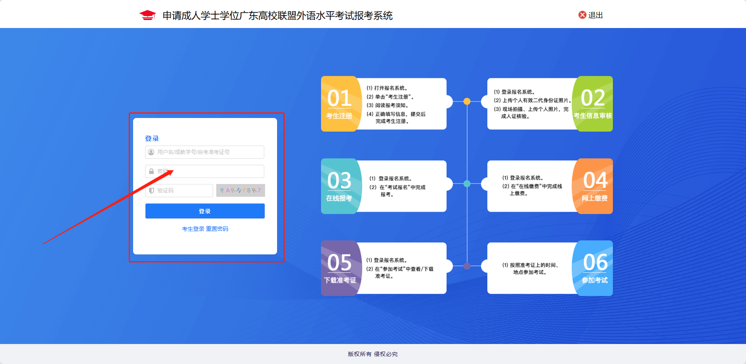Screen dimensions: 746x364
Task: Click the system title 申请成人学士学位广东高校联盟外语水平考试报考系统
Action: click(x=278, y=16)
